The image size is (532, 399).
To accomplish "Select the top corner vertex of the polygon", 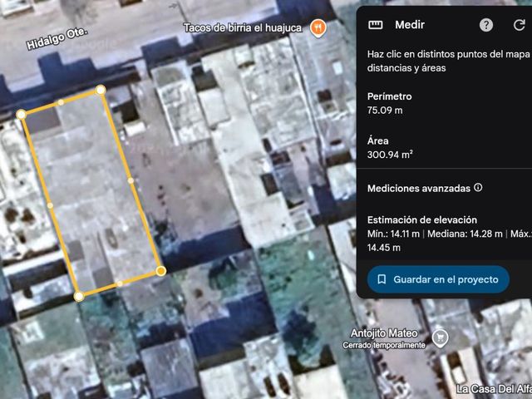I will (101, 90).
